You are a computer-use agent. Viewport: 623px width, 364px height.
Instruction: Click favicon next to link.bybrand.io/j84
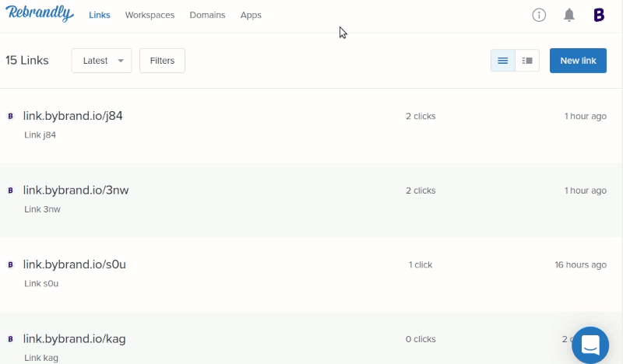(x=11, y=117)
